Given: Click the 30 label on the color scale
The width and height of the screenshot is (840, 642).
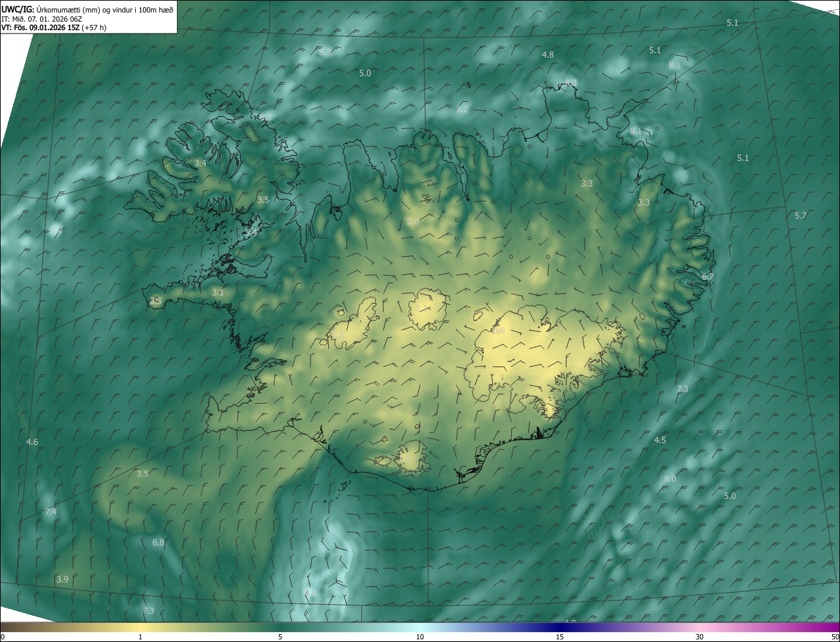Looking at the screenshot, I should pos(700,637).
